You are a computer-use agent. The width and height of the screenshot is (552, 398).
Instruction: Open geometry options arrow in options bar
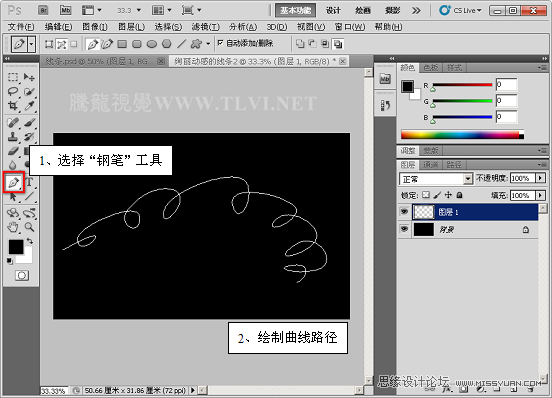tap(208, 44)
